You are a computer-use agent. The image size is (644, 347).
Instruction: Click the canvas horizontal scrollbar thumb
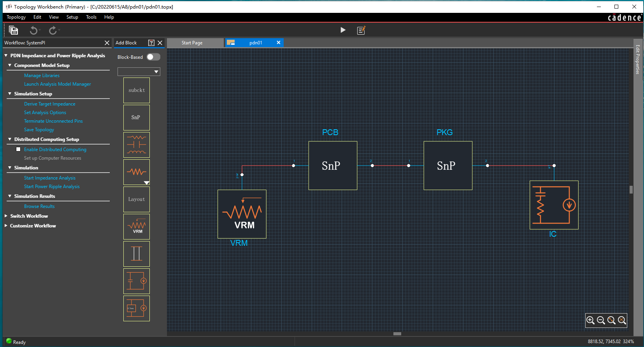[x=397, y=334]
